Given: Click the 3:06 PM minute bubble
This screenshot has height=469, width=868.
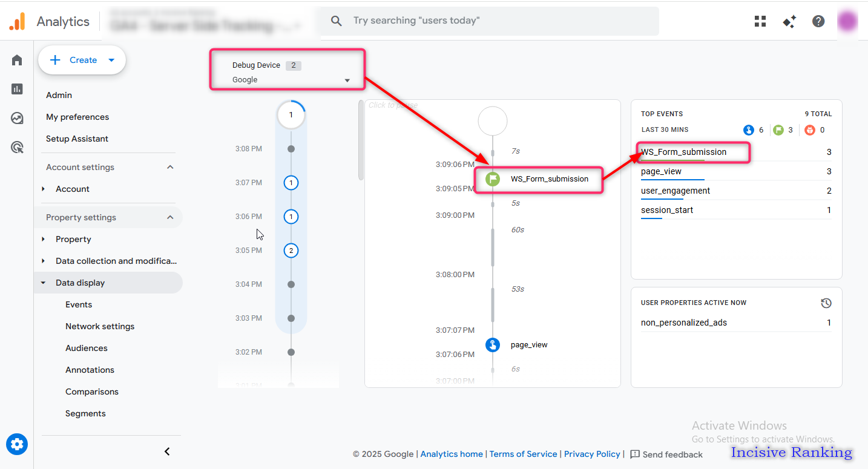Looking at the screenshot, I should click(291, 217).
